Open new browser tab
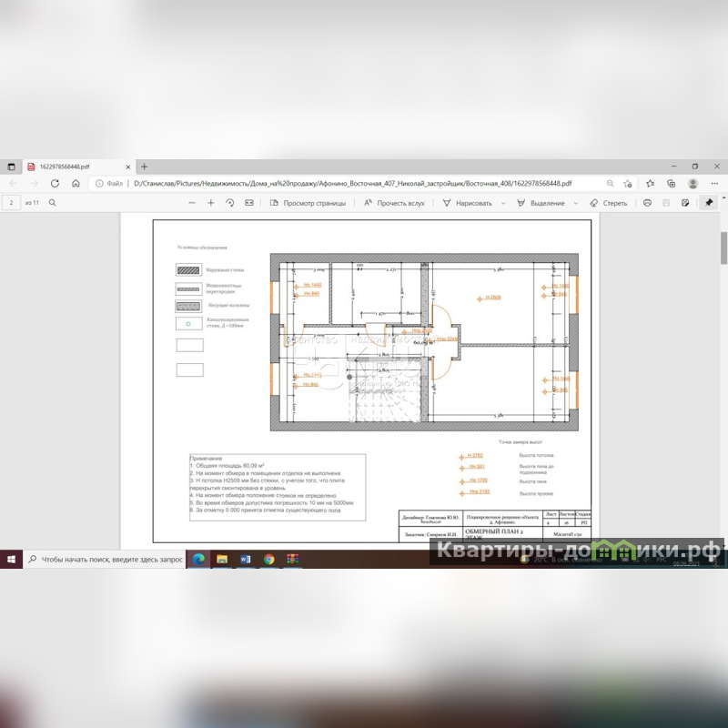Screen dimensions: 728x728 [x=144, y=167]
